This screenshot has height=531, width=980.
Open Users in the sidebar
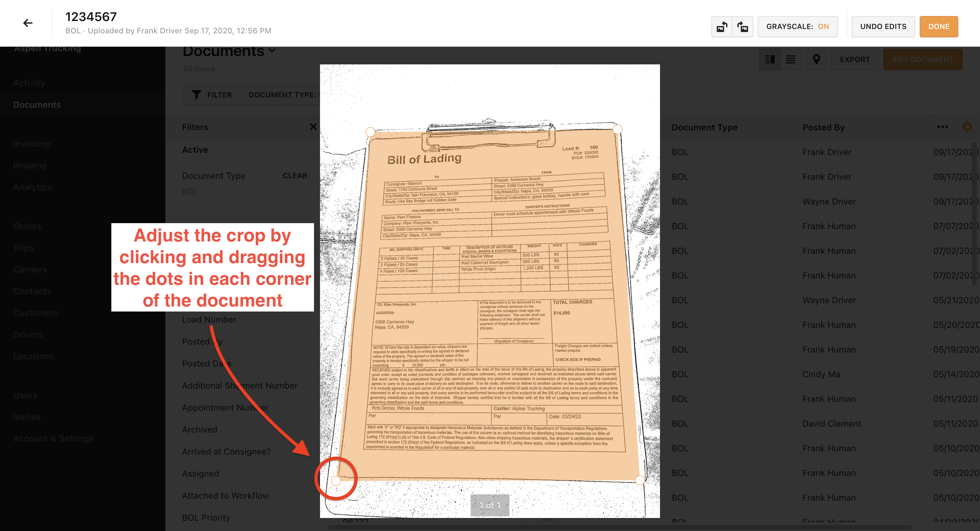pyautogui.click(x=25, y=395)
